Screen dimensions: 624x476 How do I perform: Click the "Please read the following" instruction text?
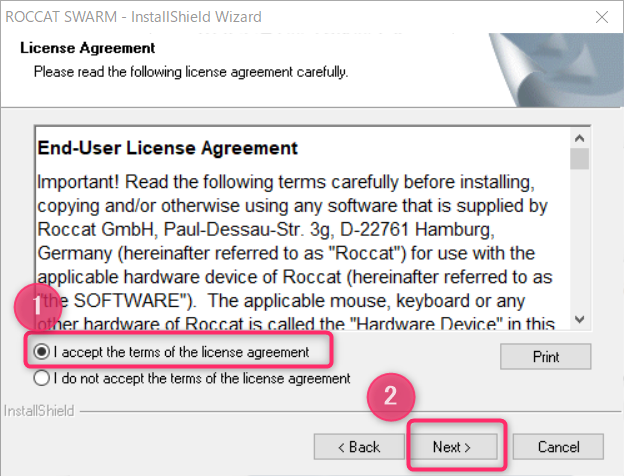[x=191, y=72]
